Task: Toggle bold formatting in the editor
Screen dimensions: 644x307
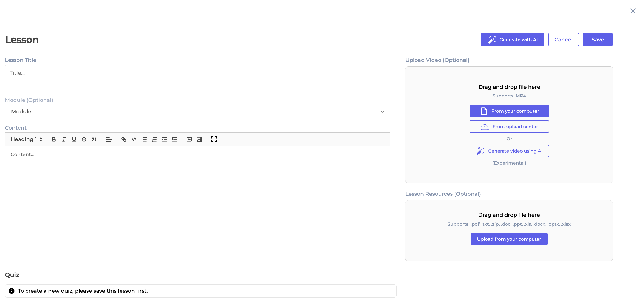Action: click(x=53, y=139)
